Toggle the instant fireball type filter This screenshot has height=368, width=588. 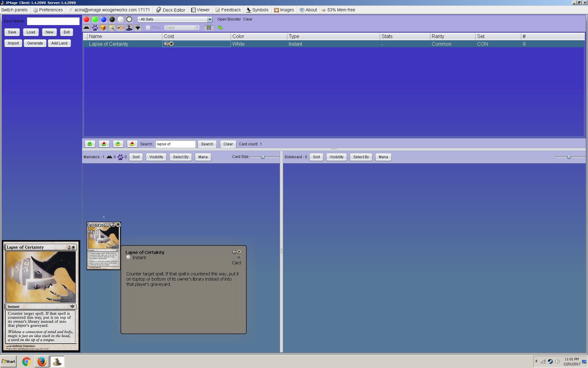[x=121, y=28]
